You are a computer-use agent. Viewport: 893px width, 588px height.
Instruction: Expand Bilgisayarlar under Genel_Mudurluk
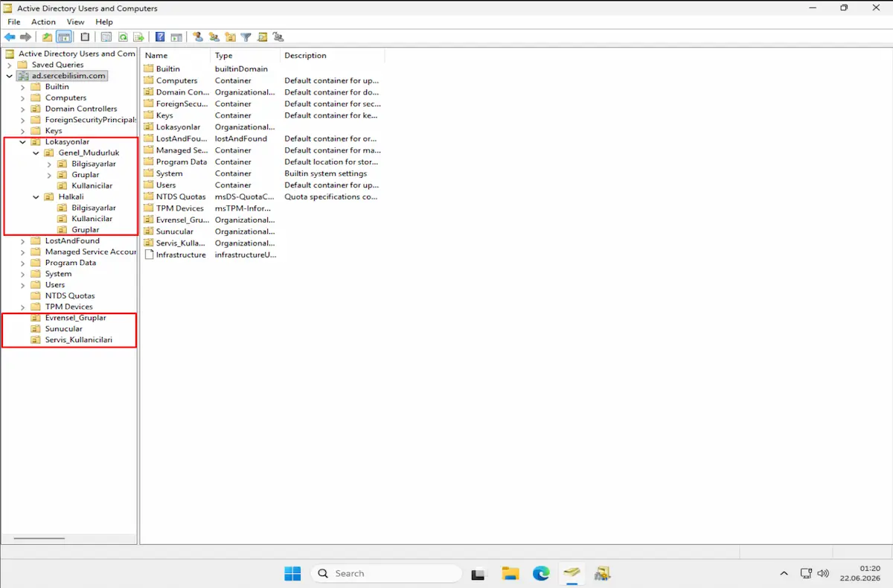pyautogui.click(x=49, y=164)
